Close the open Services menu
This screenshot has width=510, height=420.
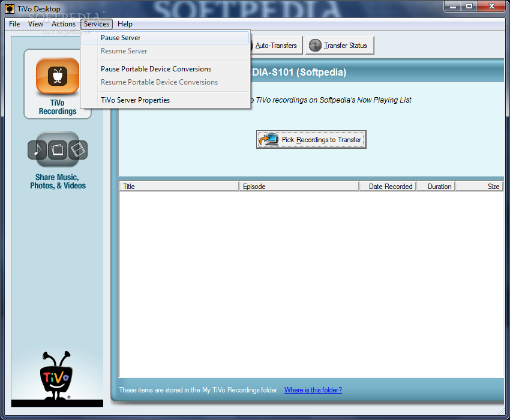coord(97,24)
